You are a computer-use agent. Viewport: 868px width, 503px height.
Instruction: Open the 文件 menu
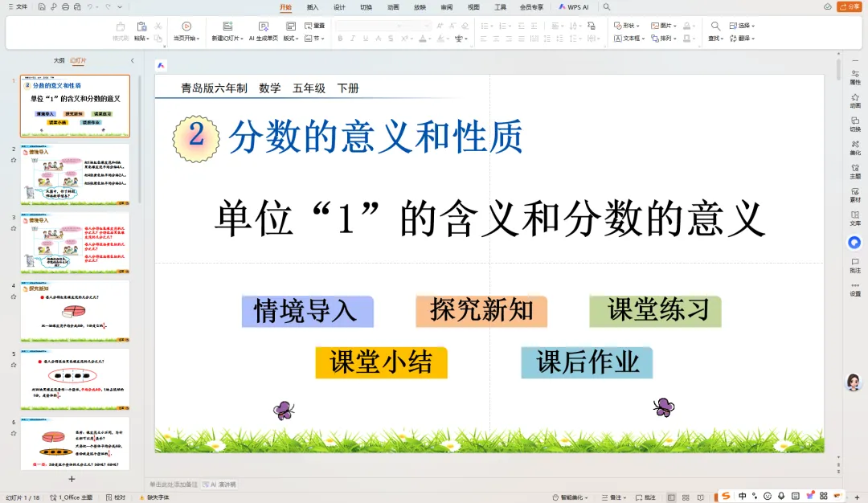[x=18, y=6]
